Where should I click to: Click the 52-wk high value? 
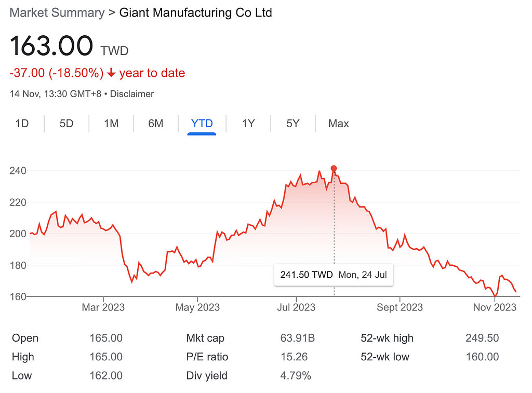482,338
